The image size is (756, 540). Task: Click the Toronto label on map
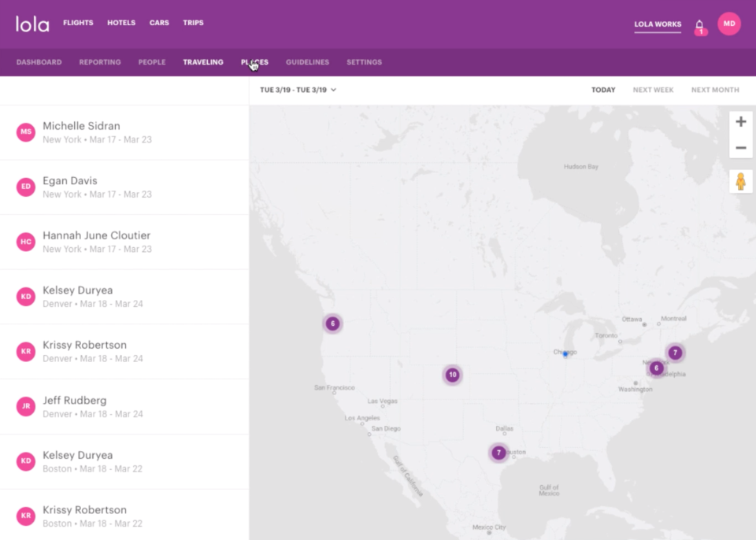pos(606,335)
